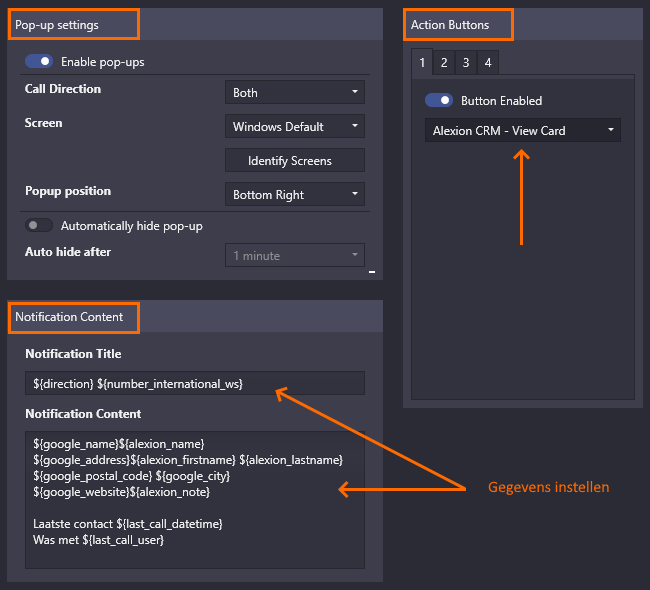
Task: Expand the Popup position dropdown
Action: click(x=295, y=194)
